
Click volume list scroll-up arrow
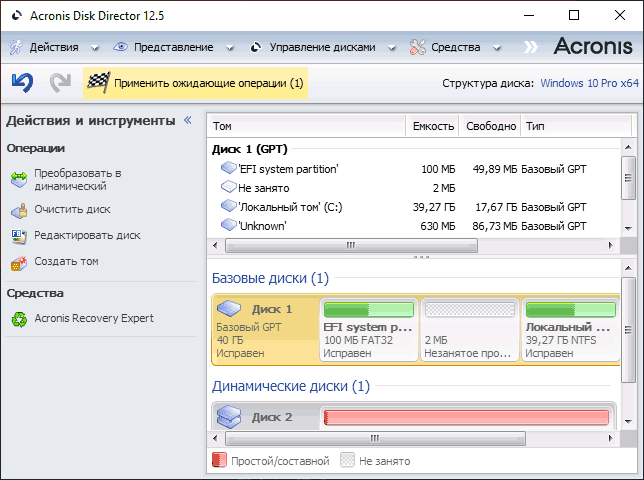[x=628, y=147]
